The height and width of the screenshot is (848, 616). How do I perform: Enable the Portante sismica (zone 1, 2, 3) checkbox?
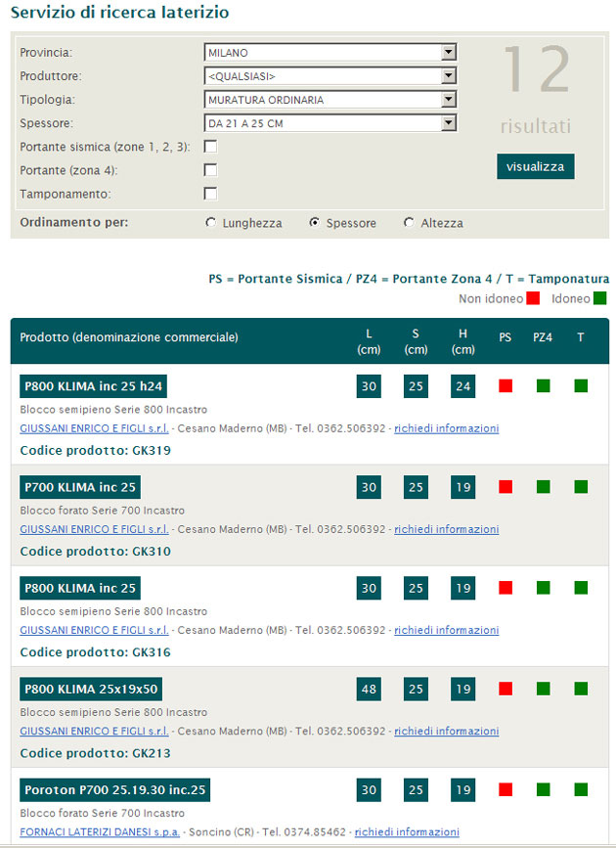pos(210,147)
